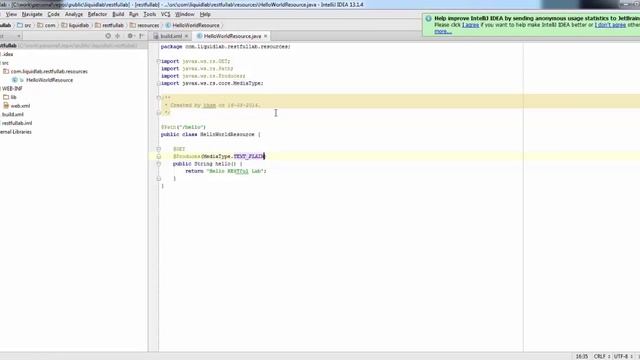The height and width of the screenshot is (360, 640).
Task: Select web.xml in project tree
Action: coord(20,106)
